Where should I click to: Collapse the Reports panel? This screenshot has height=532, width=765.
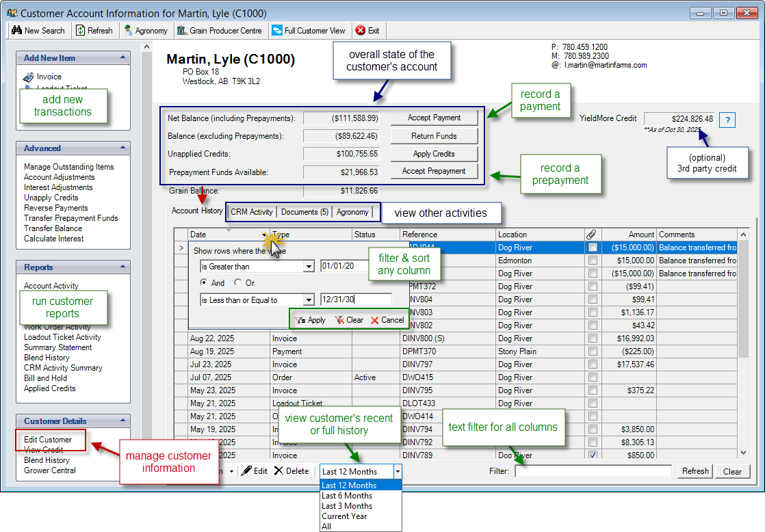tap(122, 267)
